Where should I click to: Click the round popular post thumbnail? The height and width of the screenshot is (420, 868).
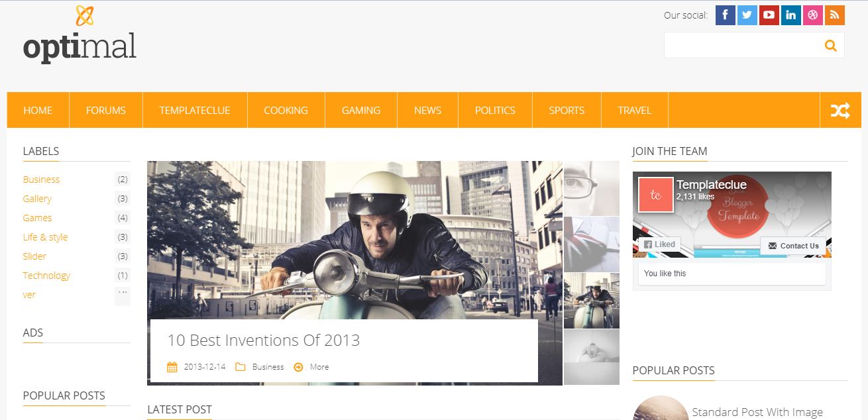[x=661, y=408]
